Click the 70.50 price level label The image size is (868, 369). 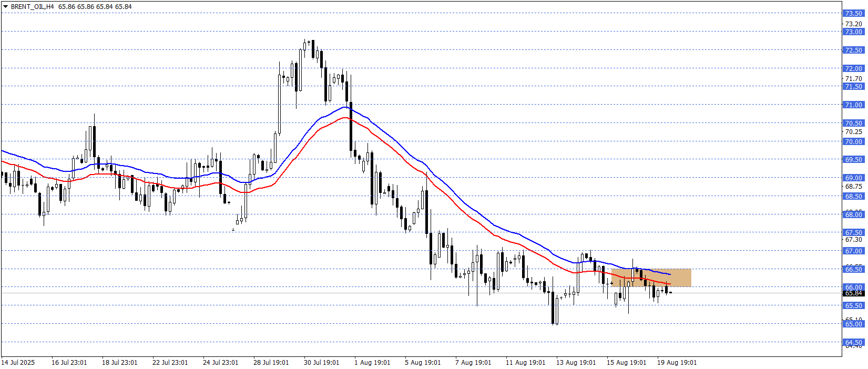pyautogui.click(x=854, y=124)
